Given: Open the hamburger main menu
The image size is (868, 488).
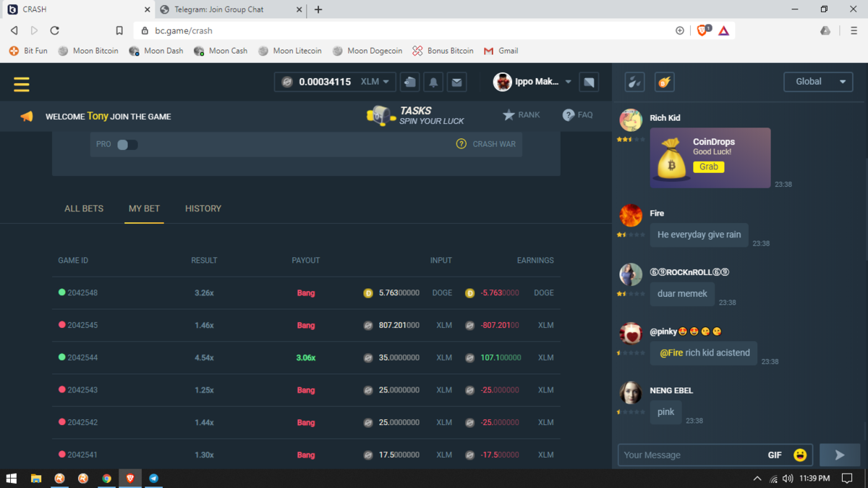Looking at the screenshot, I should pos(22,84).
